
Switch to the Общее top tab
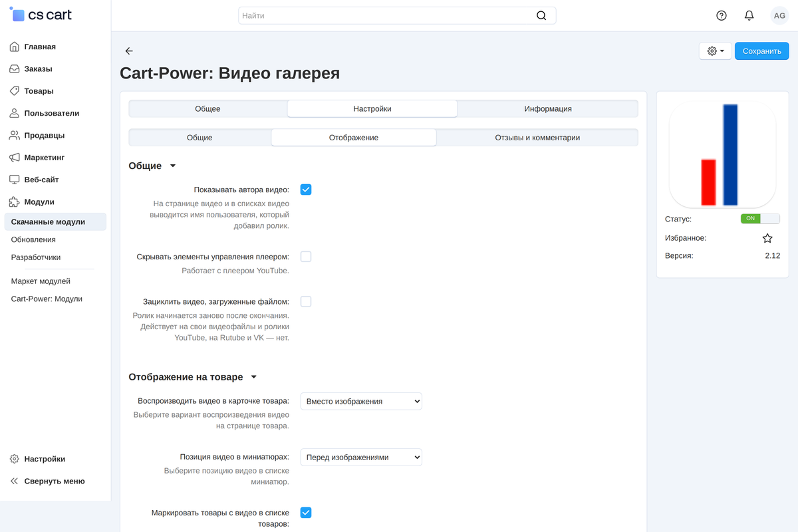pos(207,109)
